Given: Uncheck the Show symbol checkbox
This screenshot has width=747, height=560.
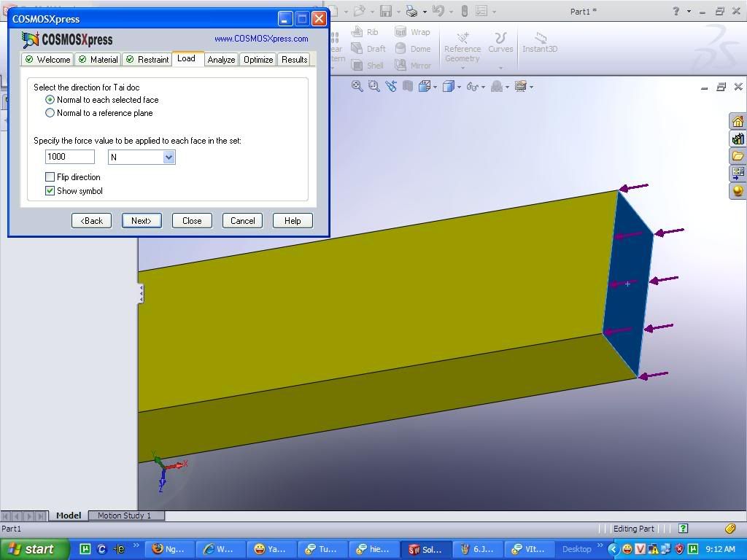Looking at the screenshot, I should (x=50, y=191).
